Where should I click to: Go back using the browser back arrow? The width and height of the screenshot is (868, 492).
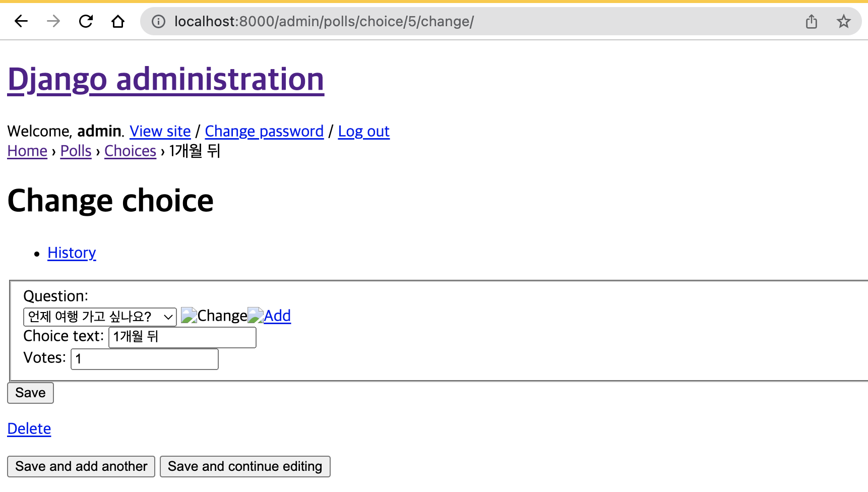21,21
